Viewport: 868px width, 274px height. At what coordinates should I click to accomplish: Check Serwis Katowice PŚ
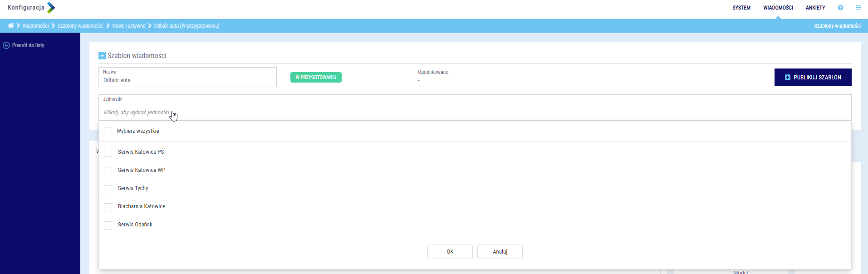point(108,153)
